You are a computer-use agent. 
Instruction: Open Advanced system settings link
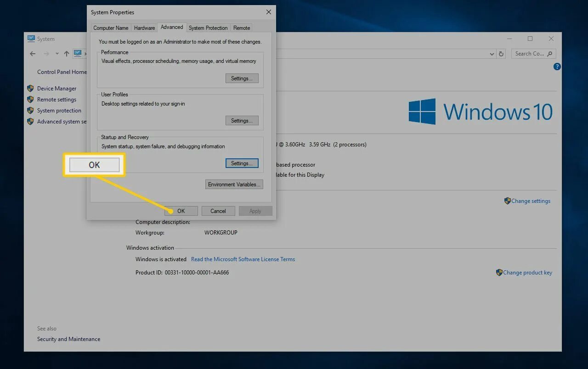62,122
